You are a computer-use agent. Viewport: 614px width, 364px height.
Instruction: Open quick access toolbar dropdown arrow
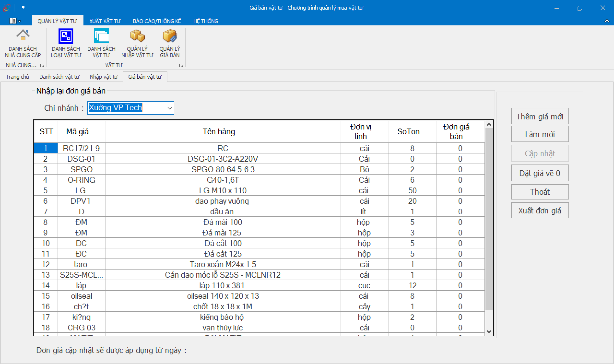[23, 8]
